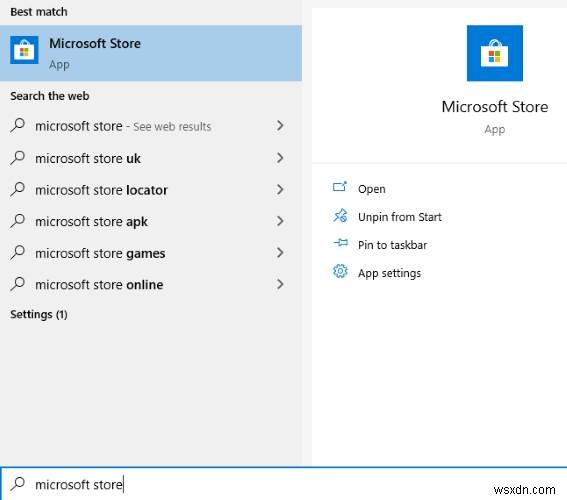Click the Microsoft Store title in preview pane

pyautogui.click(x=495, y=107)
